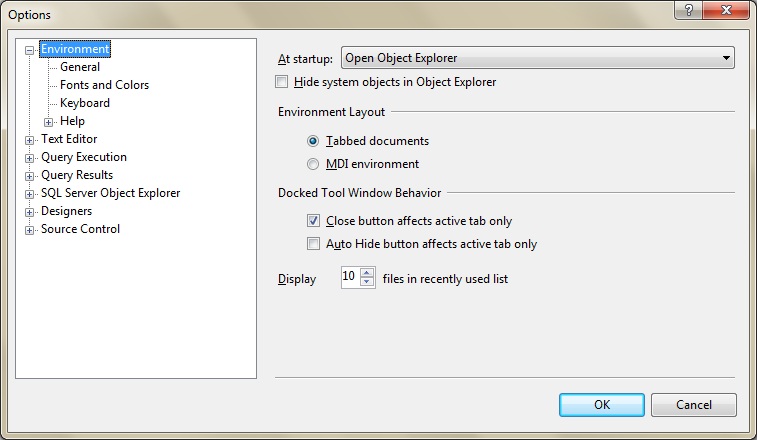Select Tabbed documents radio option
This screenshot has height=440, width=757.
pyautogui.click(x=314, y=141)
